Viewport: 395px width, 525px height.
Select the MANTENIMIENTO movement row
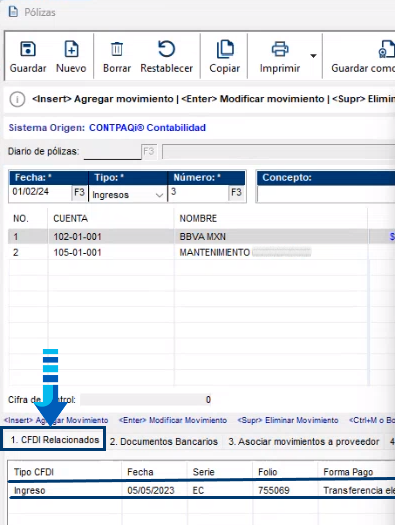click(x=202, y=252)
